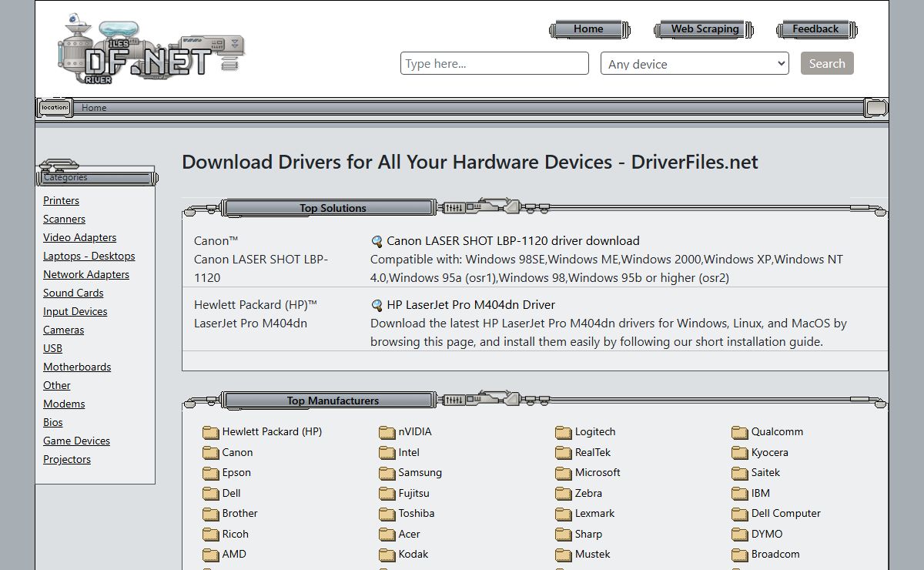Screen dimensions: 924x570
Task: Click the Canon LASER SHOT LBP-1120 device text
Action: coord(261,269)
